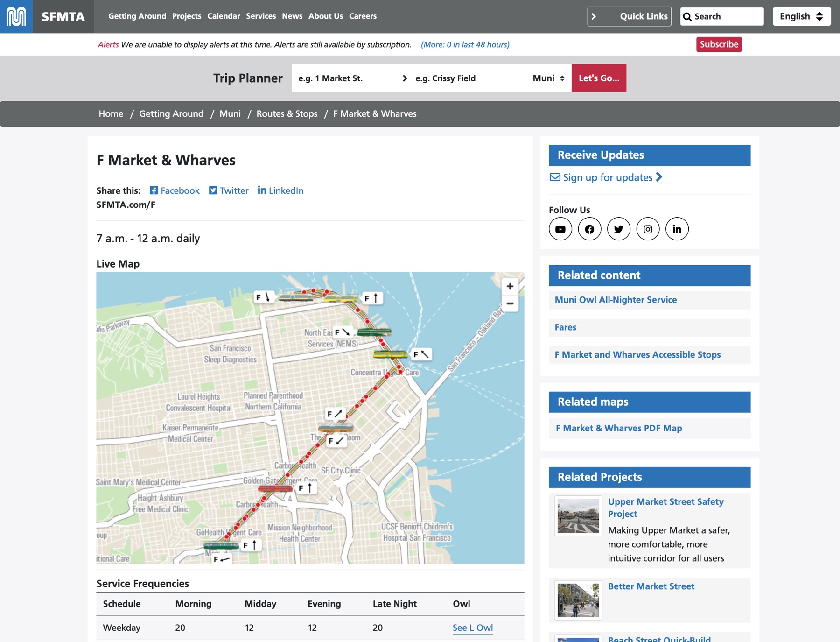The height and width of the screenshot is (642, 840).
Task: Share page via LinkedIn link
Action: [280, 190]
